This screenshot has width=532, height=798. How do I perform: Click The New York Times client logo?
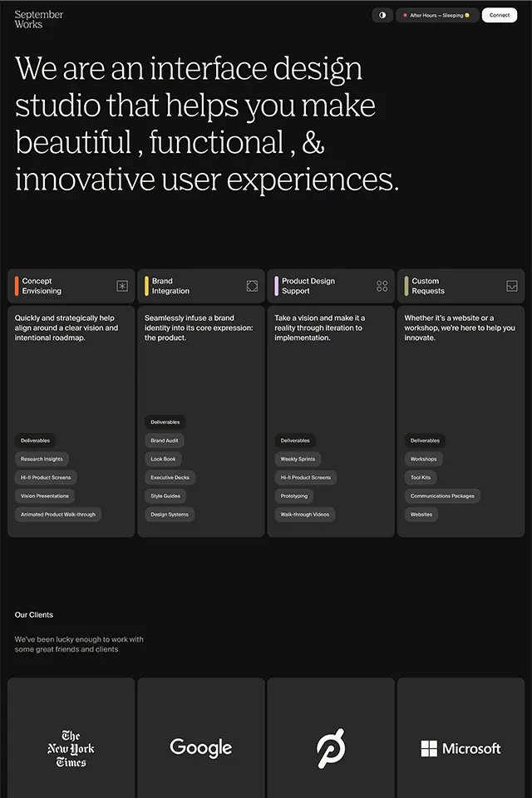pos(71,748)
